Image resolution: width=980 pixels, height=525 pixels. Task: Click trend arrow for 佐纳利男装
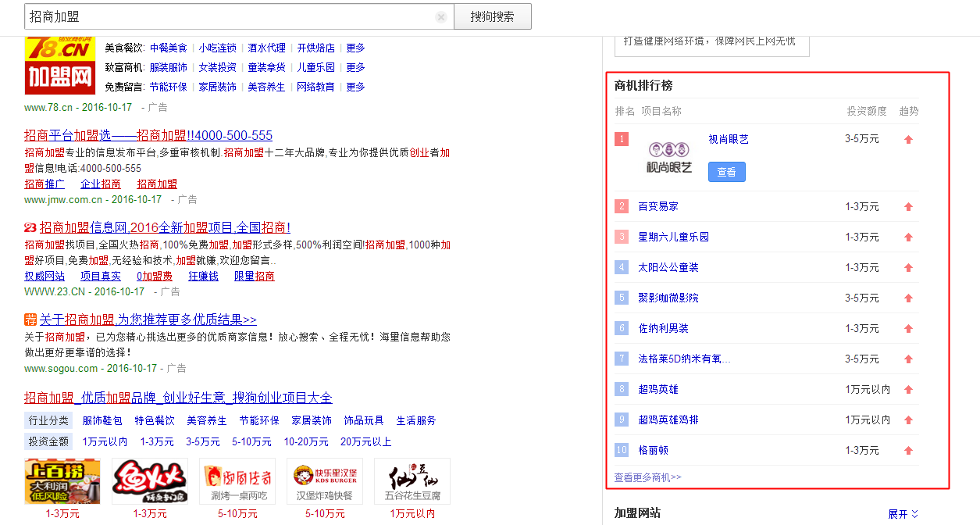pos(908,329)
